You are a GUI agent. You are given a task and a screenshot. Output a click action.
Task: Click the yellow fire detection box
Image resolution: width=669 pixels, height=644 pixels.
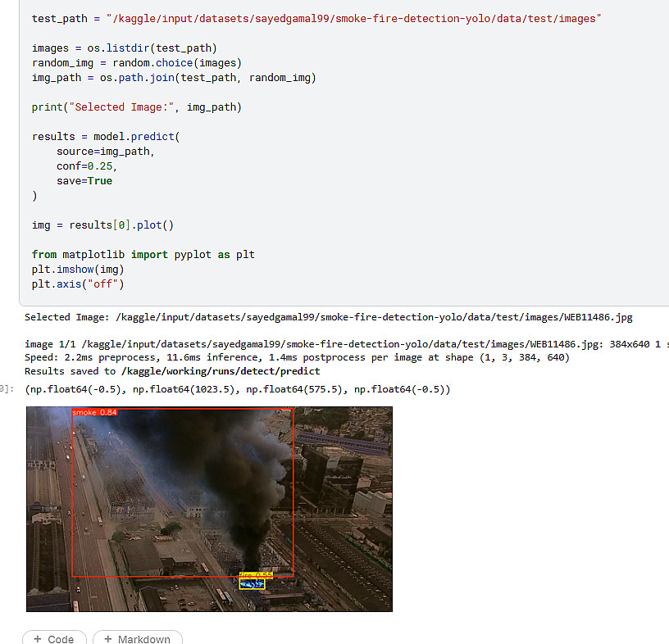click(253, 584)
